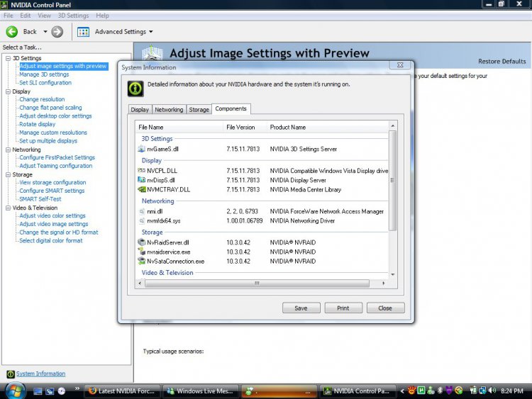Sort by File Version column header

245,127
